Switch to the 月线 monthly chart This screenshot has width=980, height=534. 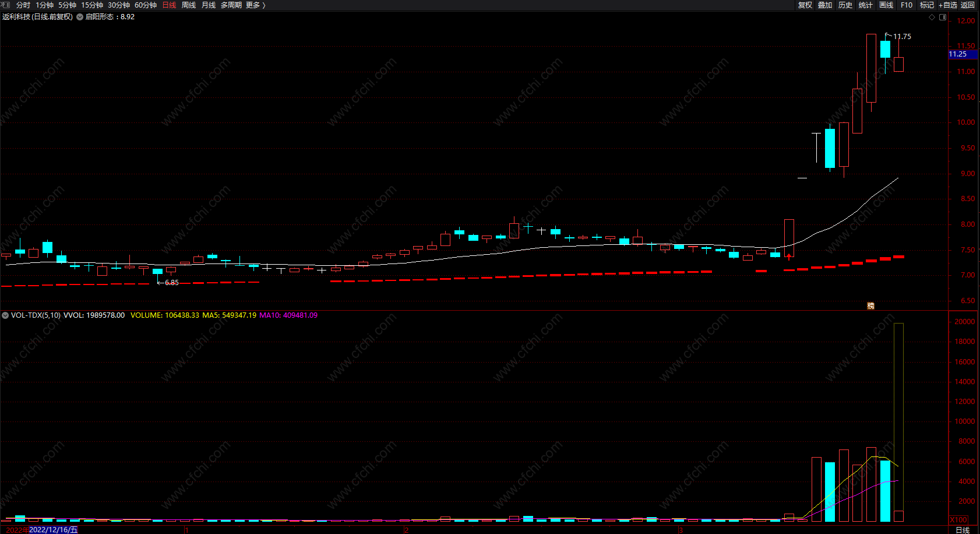point(209,5)
